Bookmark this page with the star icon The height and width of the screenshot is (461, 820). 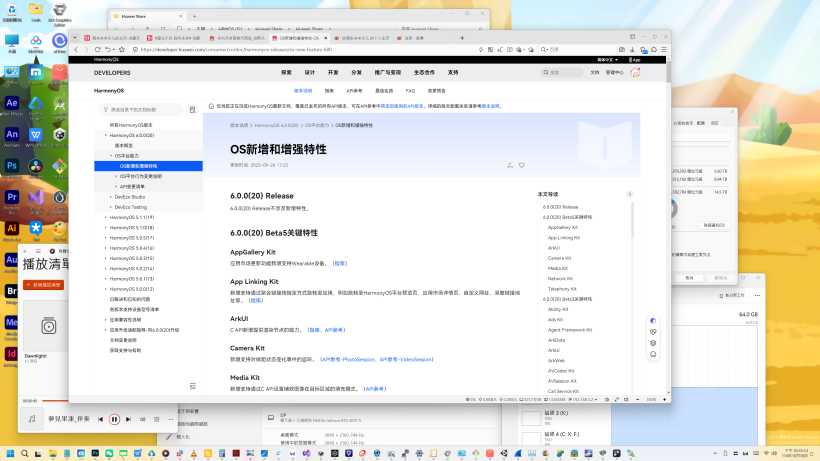(x=122, y=50)
